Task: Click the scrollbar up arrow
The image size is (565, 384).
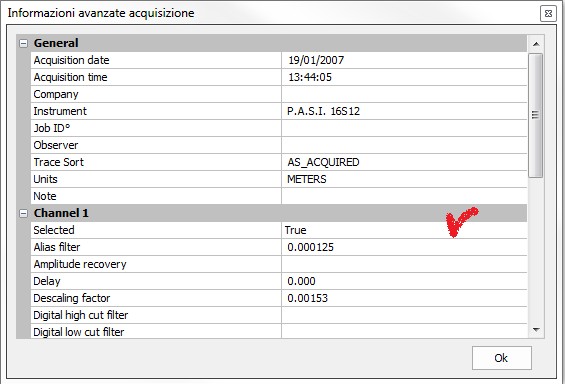Action: [536, 44]
